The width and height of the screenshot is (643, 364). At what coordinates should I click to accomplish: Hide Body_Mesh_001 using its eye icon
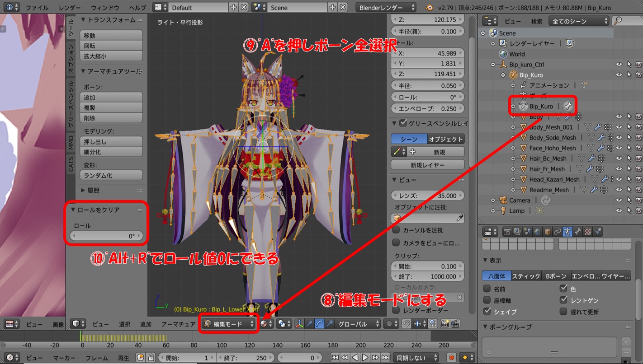coord(619,127)
